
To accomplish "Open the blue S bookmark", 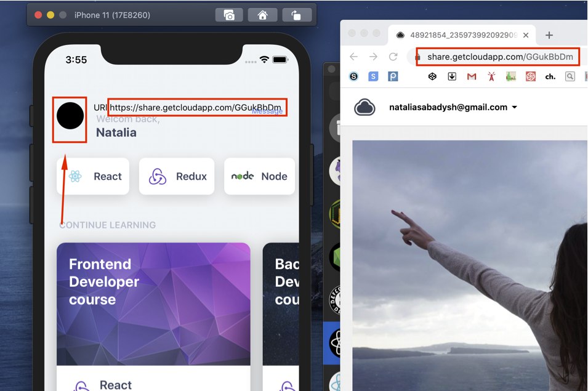I will click(x=373, y=76).
